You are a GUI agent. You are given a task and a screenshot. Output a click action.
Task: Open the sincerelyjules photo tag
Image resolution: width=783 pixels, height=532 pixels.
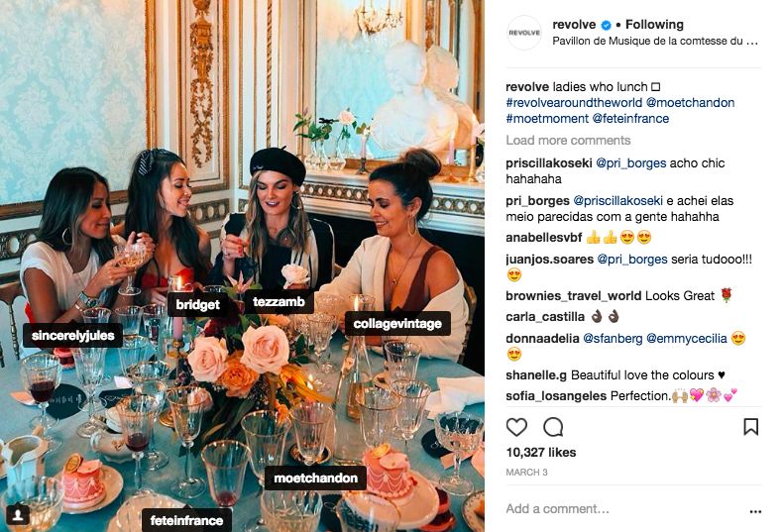pos(72,336)
